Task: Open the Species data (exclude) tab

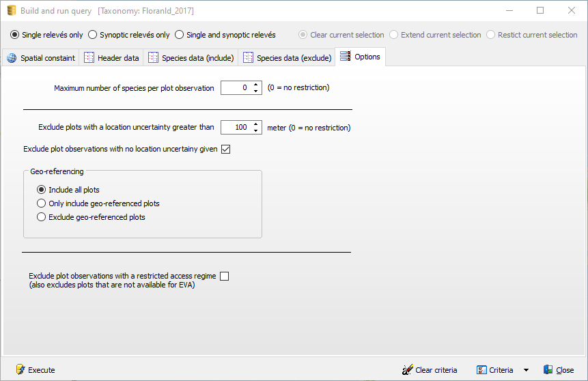Action: tap(294, 58)
